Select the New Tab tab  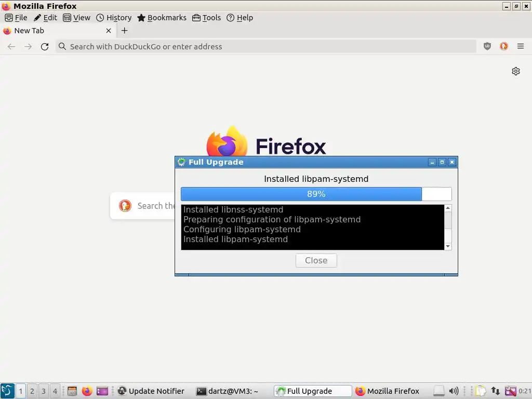58,31
